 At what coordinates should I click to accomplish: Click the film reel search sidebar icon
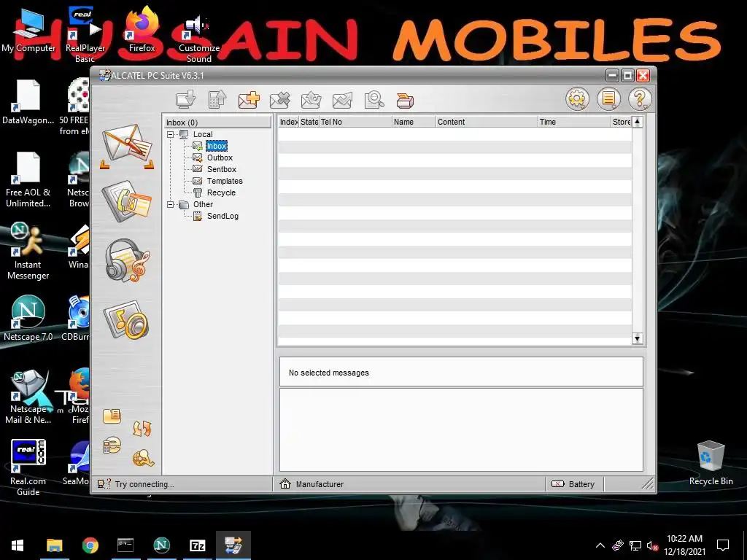143,458
